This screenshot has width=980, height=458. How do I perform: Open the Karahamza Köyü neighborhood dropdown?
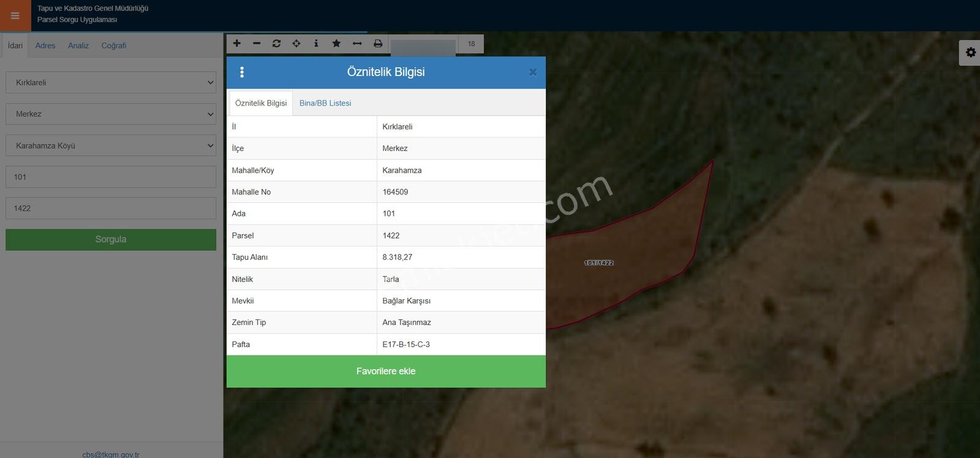111,146
